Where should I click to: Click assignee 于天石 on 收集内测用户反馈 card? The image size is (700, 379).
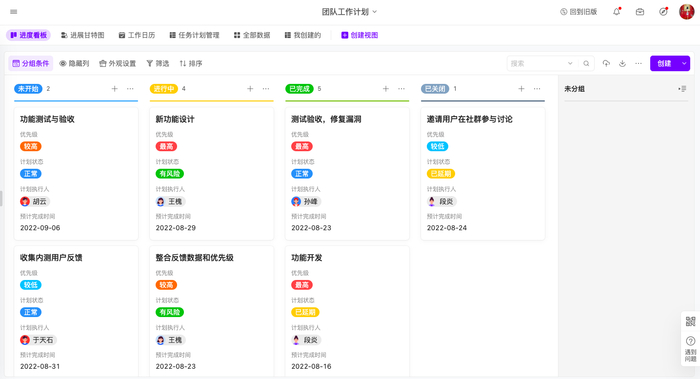[38, 340]
